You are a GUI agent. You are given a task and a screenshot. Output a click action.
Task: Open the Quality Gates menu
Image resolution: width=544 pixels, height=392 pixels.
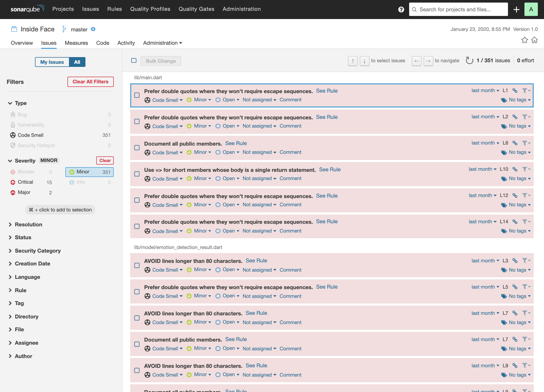coord(197,9)
